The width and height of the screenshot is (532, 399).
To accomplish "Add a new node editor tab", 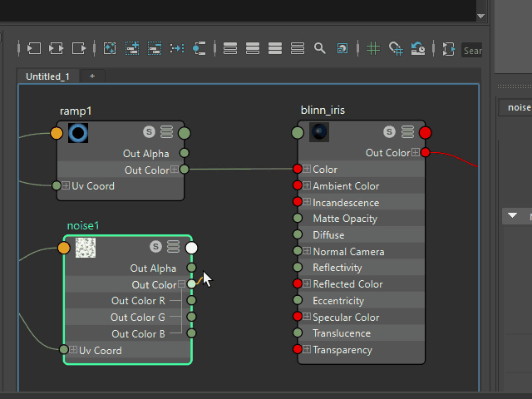I will click(92, 76).
